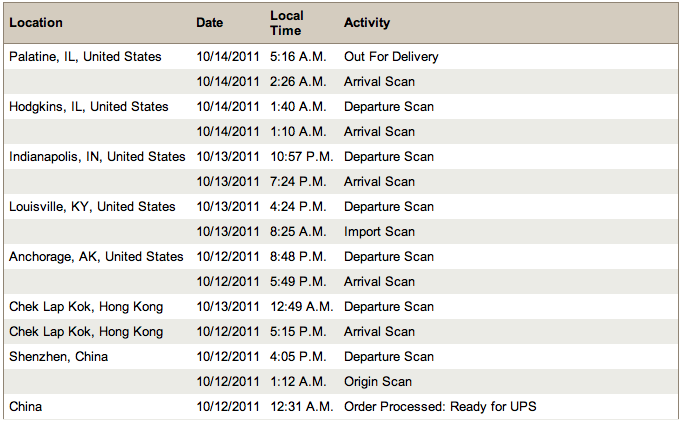Viewport: 679px width, 423px height.
Task: Click the Indianapolis, IN, United States entry
Action: pyautogui.click(x=97, y=156)
